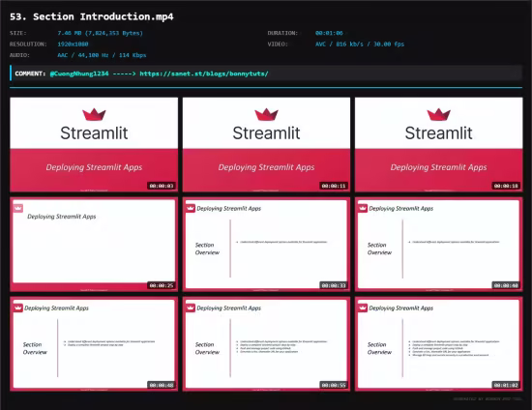Click the 'VIDEO:' label
The width and height of the screenshot is (532, 410).
coord(278,44)
